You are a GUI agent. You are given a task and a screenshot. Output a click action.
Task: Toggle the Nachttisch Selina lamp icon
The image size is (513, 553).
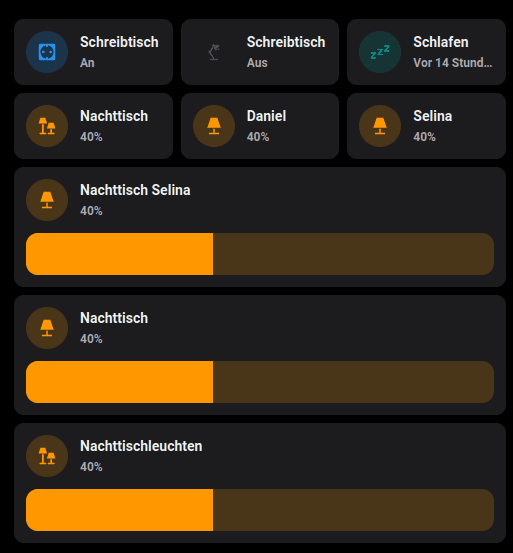[x=47, y=200]
